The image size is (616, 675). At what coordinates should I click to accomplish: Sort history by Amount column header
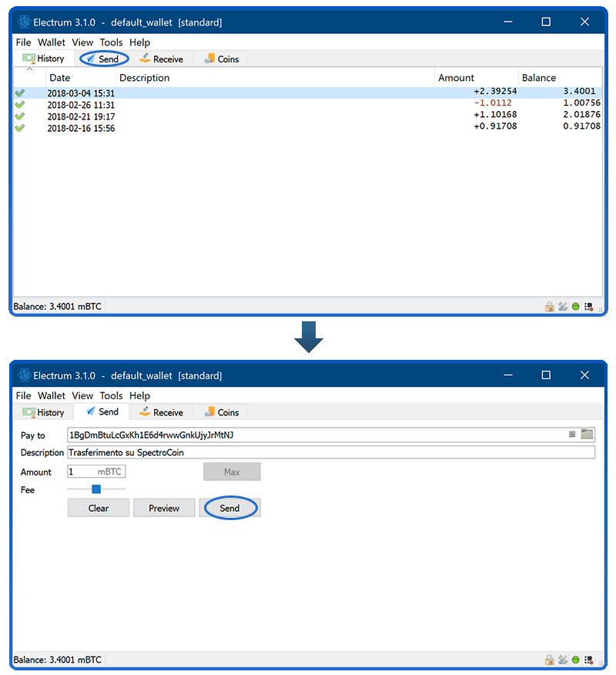point(476,78)
